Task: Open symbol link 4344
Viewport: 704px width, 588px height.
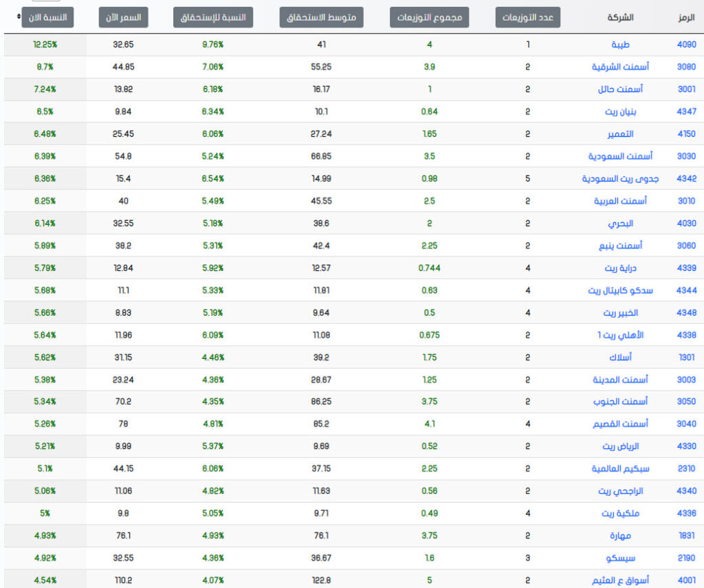Action: pos(687,291)
